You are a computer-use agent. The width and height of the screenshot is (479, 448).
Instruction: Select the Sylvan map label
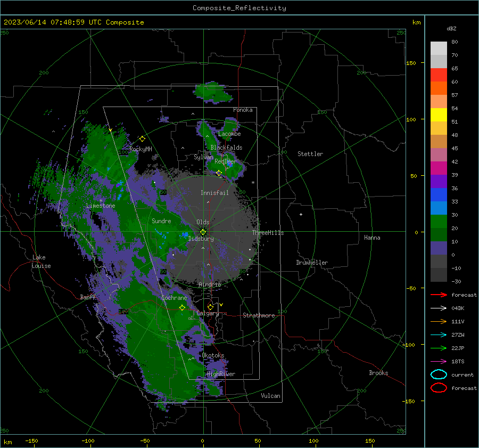(x=203, y=157)
